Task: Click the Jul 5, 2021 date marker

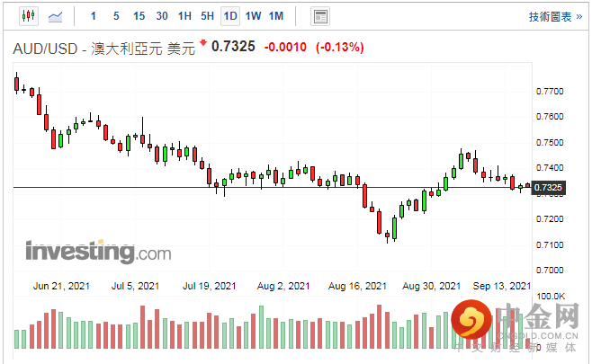Action: [135, 286]
